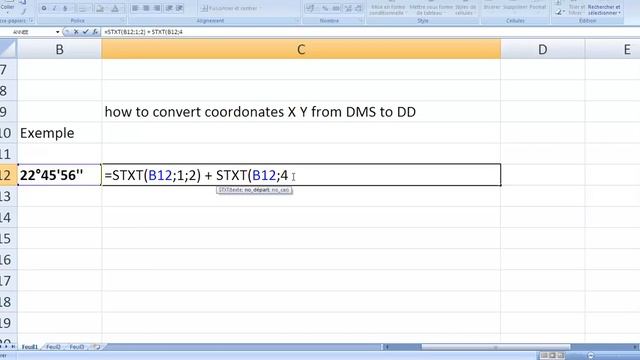Click the zoom out minus button
The width and height of the screenshot is (640, 360).
[x=591, y=356]
